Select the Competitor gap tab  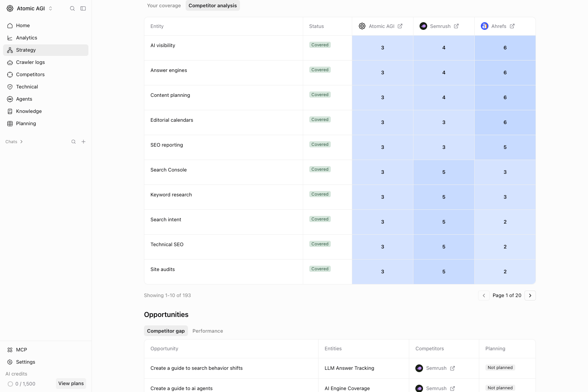[x=166, y=331]
